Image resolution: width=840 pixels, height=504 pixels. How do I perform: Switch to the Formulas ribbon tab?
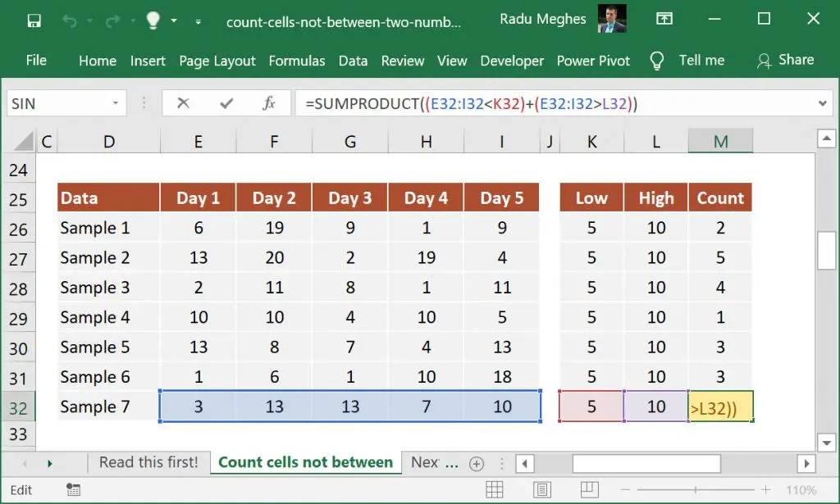click(297, 61)
